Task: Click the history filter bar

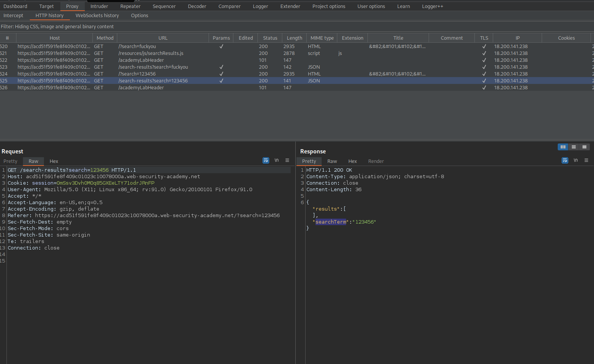Action: click(297, 27)
